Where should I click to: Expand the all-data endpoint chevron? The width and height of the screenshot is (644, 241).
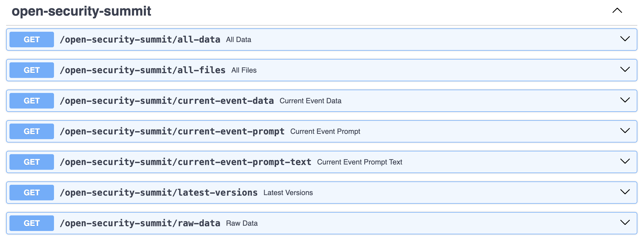(625, 39)
